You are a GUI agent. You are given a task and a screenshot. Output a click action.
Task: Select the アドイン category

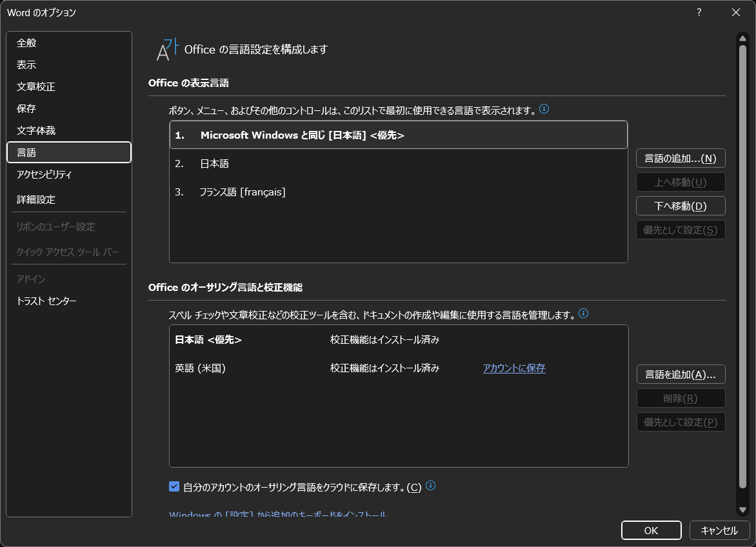69,279
